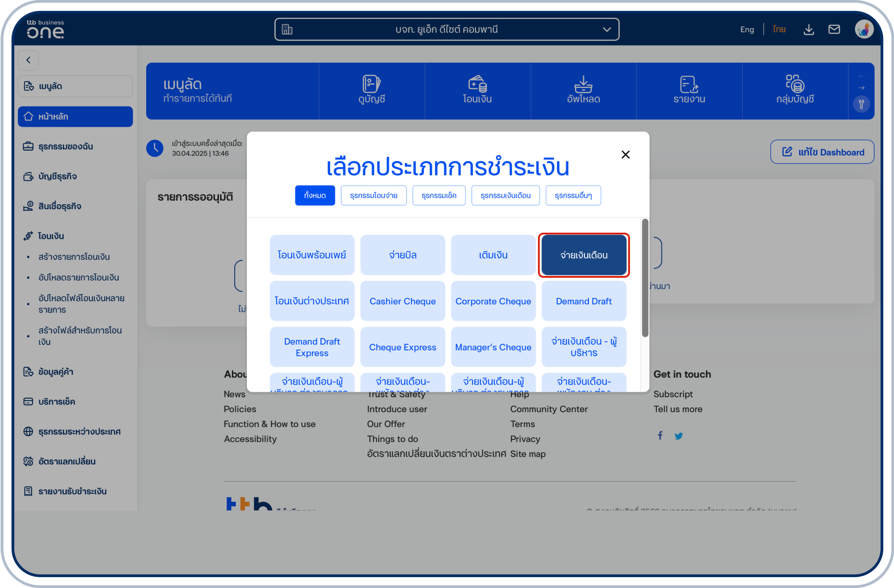
Task: Open the user profile avatar
Action: [x=864, y=30]
